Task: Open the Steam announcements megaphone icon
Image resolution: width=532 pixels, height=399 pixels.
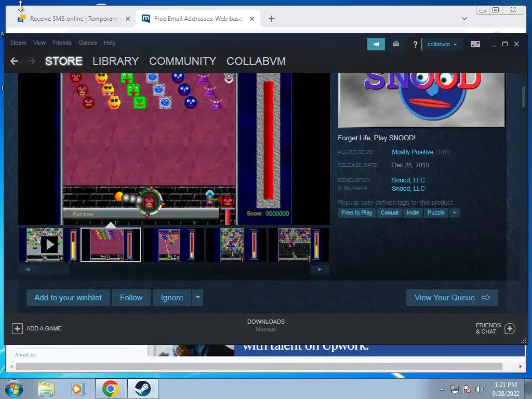Action: click(x=376, y=44)
